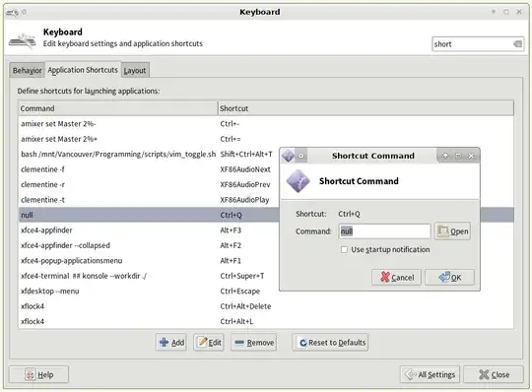The width and height of the screenshot is (532, 392).
Task: Maximize the Shortcut Command dialog
Action: (458, 156)
